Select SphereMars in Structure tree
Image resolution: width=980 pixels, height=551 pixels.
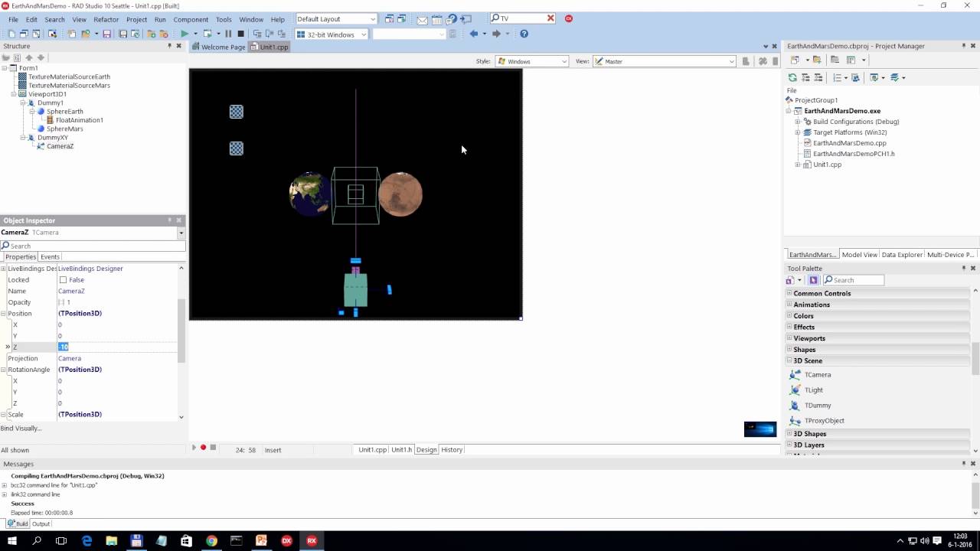click(64, 129)
